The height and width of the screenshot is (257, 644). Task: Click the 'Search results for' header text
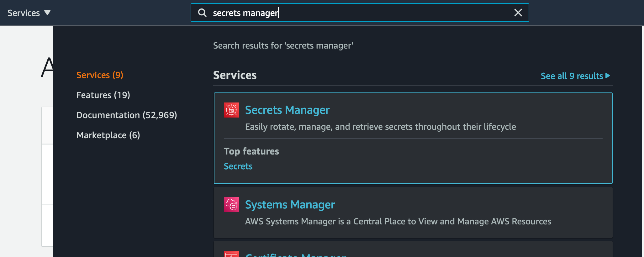[x=283, y=46]
